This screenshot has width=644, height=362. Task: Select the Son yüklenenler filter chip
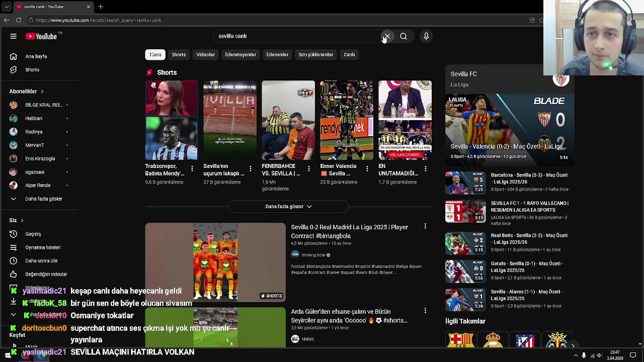pos(315,54)
